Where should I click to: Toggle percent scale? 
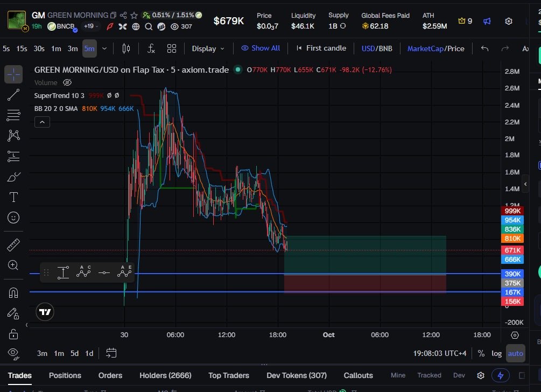point(481,353)
